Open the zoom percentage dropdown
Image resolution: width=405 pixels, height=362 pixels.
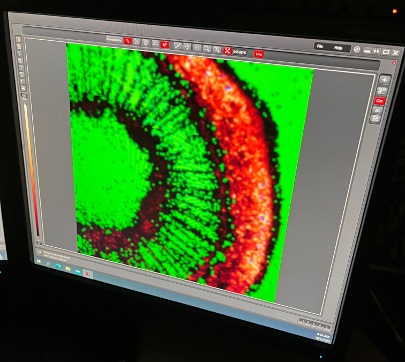coord(240,52)
